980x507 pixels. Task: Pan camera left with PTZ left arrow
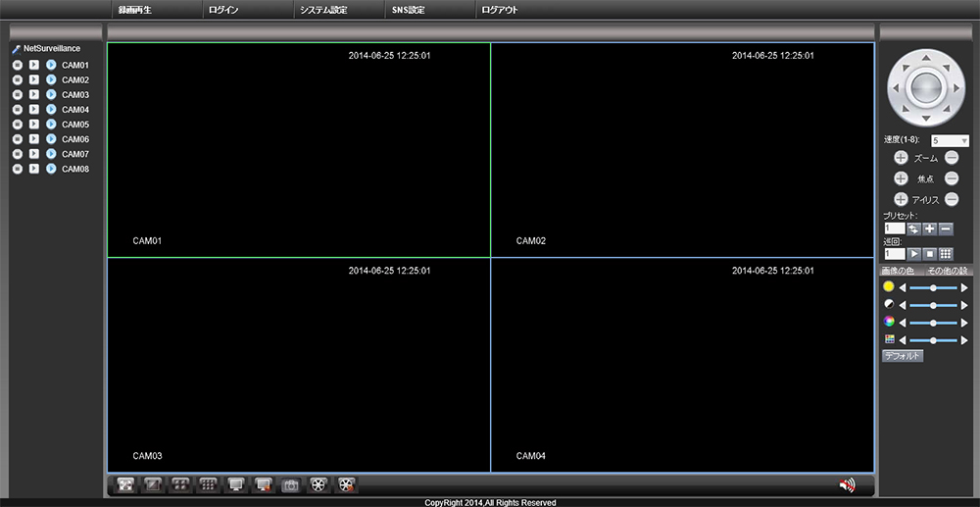tap(897, 89)
